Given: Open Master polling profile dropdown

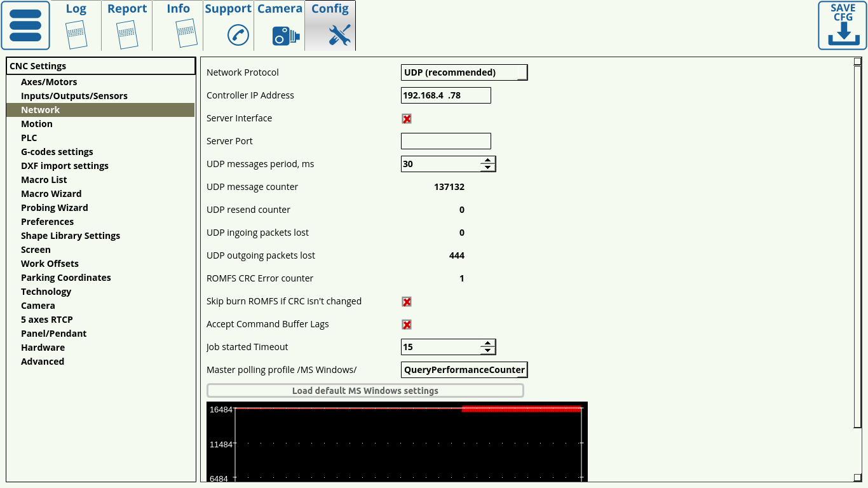Looking at the screenshot, I should (464, 370).
